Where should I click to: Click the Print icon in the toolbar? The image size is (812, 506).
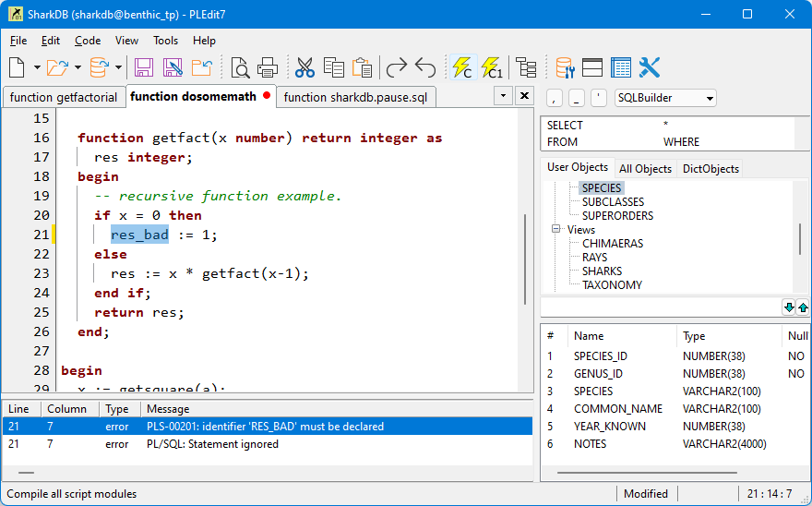point(268,67)
